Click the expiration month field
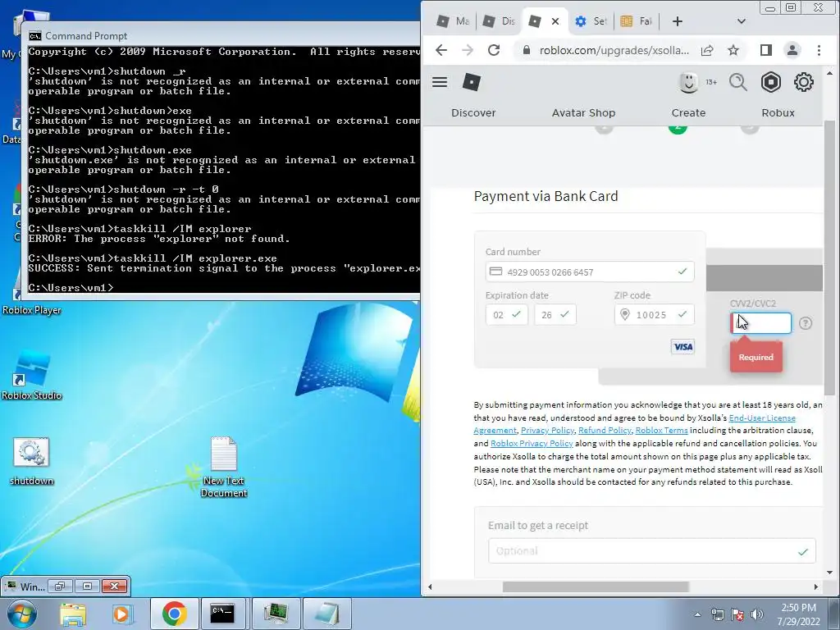Viewport: 840px width, 630px height. point(506,314)
